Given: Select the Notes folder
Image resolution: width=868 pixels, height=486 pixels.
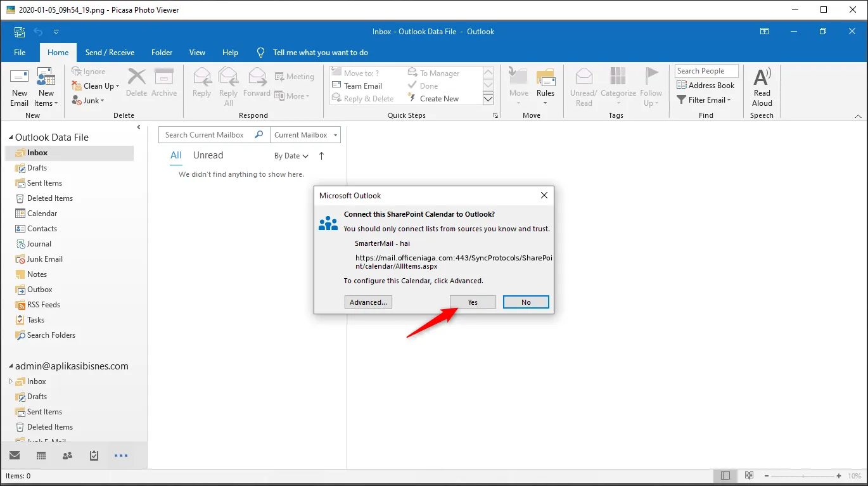Looking at the screenshot, I should click(37, 274).
